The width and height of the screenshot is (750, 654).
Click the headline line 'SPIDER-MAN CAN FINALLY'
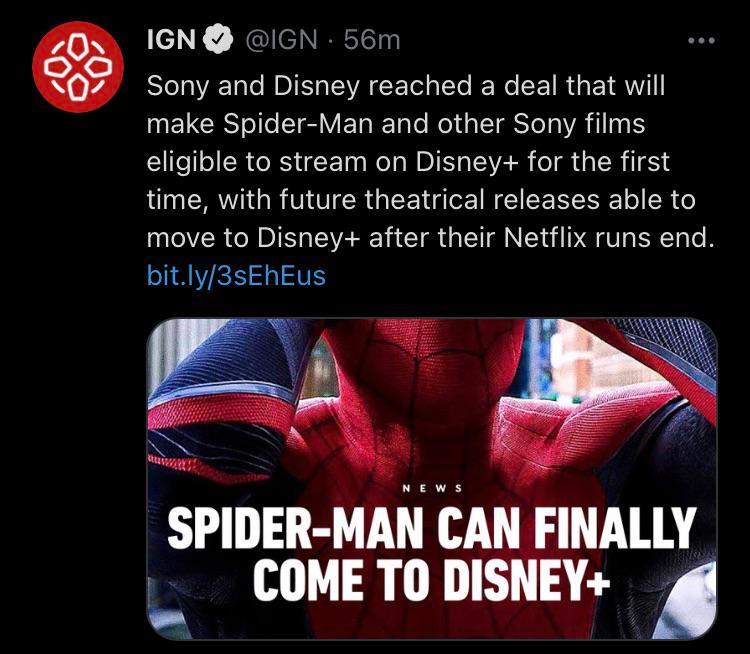point(431,528)
